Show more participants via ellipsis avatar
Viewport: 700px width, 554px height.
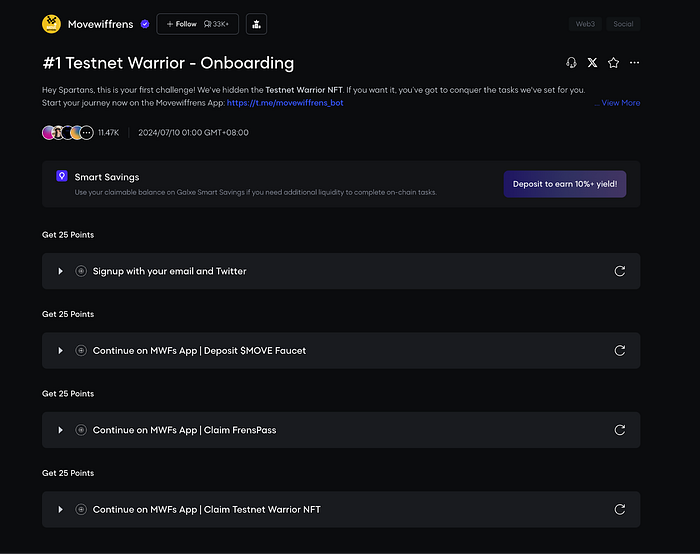pos(87,133)
